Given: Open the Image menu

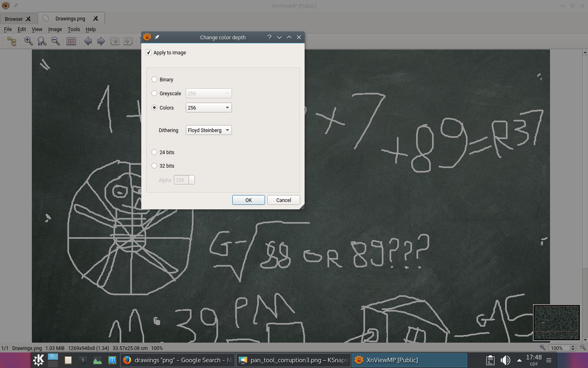Looking at the screenshot, I should (55, 29).
